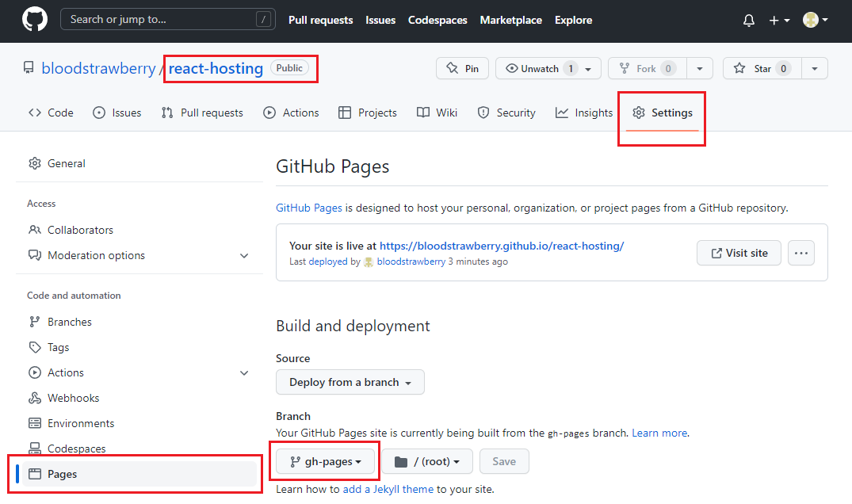
Task: Open the GitHub homepage via Octocat logo
Action: 35,20
